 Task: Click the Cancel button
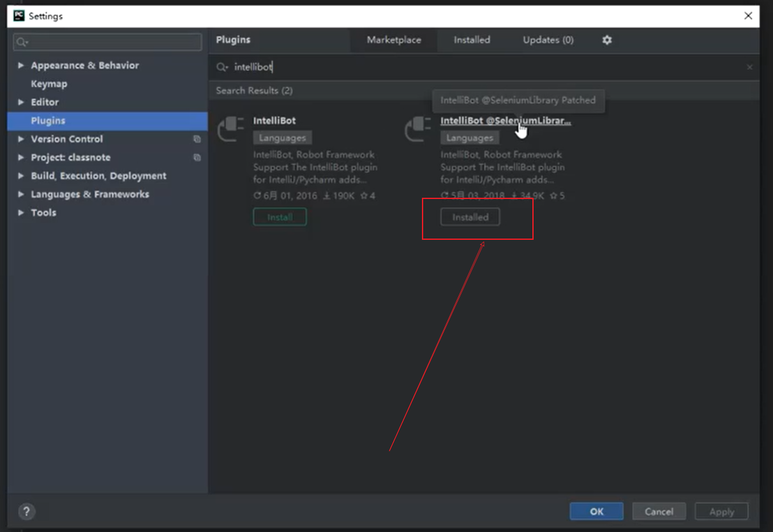659,512
